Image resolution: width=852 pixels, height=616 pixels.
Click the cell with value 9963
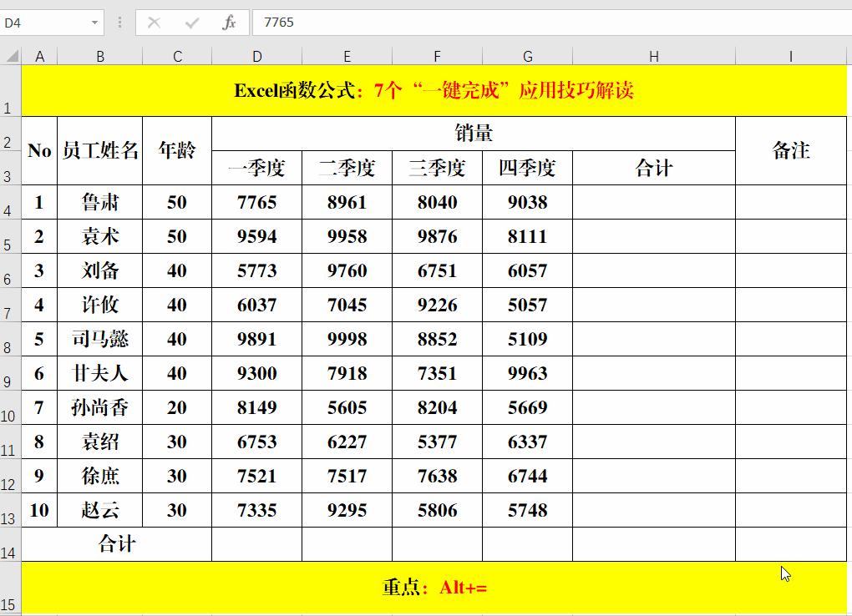[527, 373]
